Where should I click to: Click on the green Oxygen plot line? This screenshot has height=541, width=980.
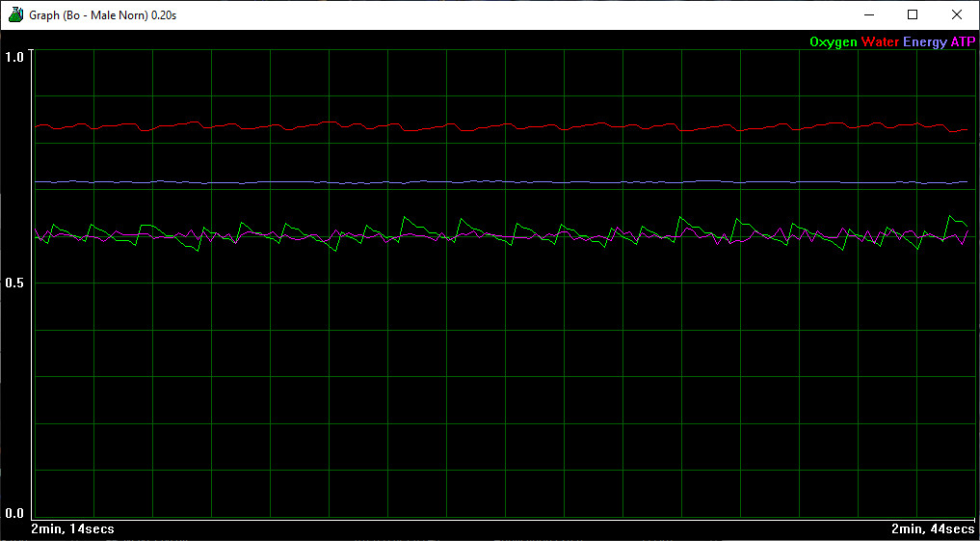point(406,219)
